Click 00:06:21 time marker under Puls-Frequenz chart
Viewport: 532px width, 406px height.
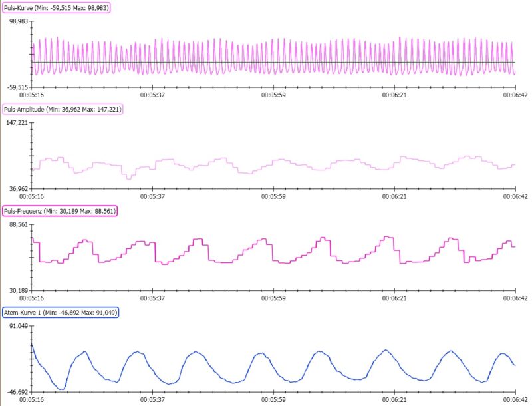tap(394, 299)
